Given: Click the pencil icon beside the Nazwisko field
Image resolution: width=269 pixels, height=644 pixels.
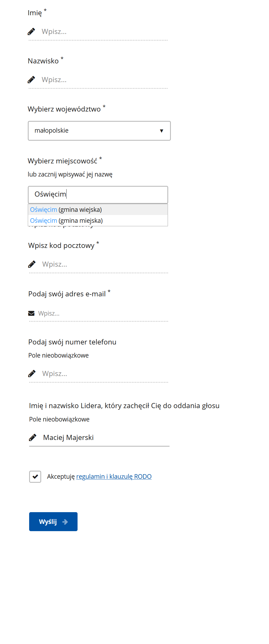Looking at the screenshot, I should (x=31, y=80).
